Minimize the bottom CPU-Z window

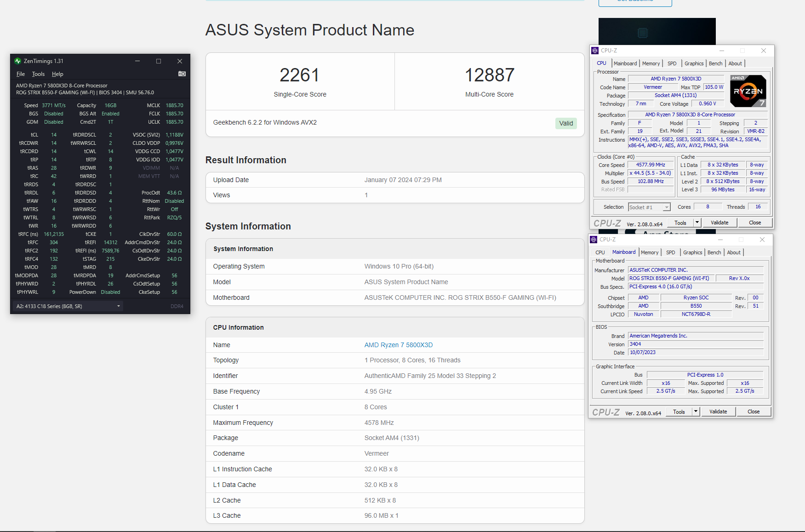tap(720, 240)
